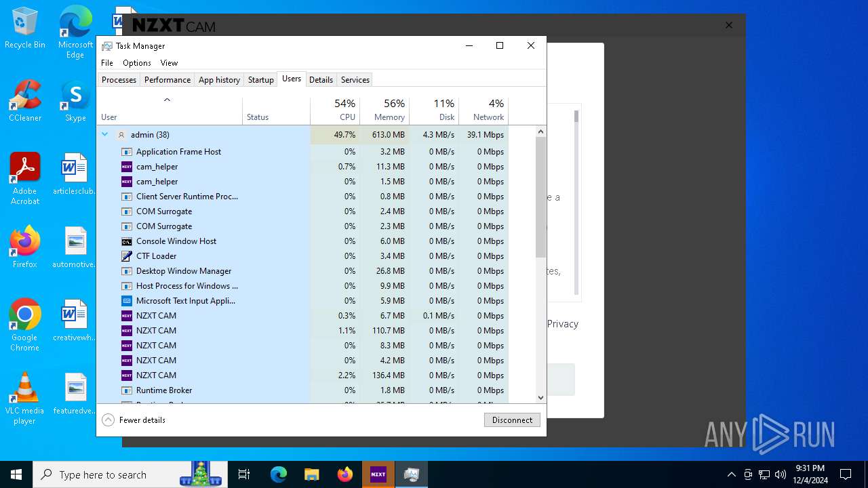Click the volume icon in system tray
Image resolution: width=868 pixels, height=488 pixels.
[781, 474]
